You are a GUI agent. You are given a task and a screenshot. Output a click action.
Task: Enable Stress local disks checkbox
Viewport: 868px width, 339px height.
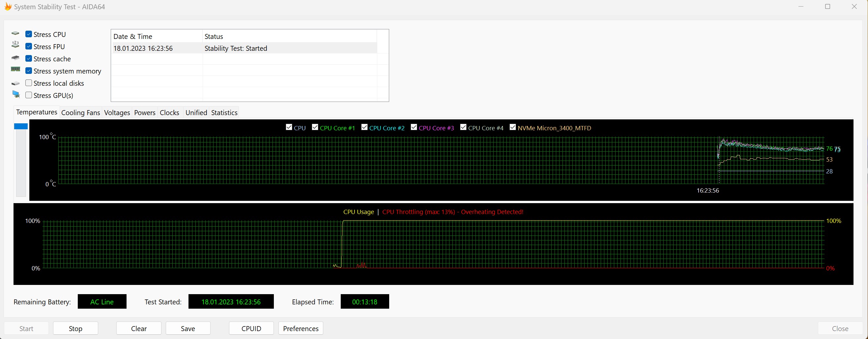click(x=29, y=83)
